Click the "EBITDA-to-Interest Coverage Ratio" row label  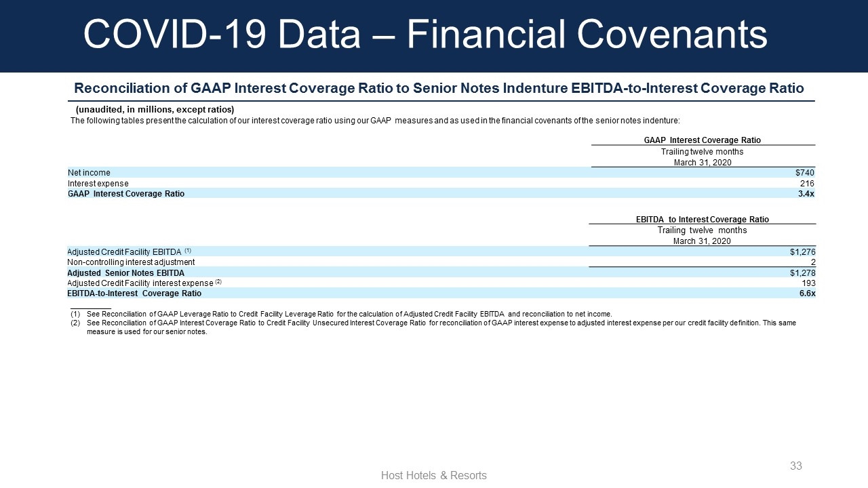point(134,293)
